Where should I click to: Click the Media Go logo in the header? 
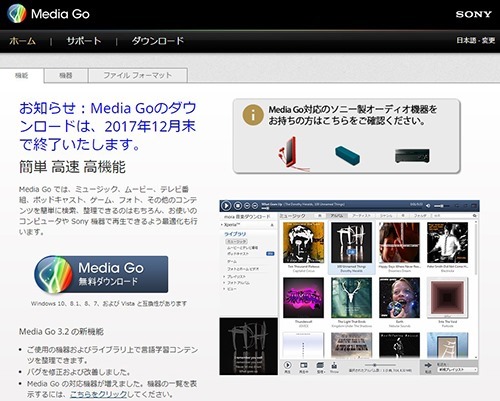click(48, 14)
